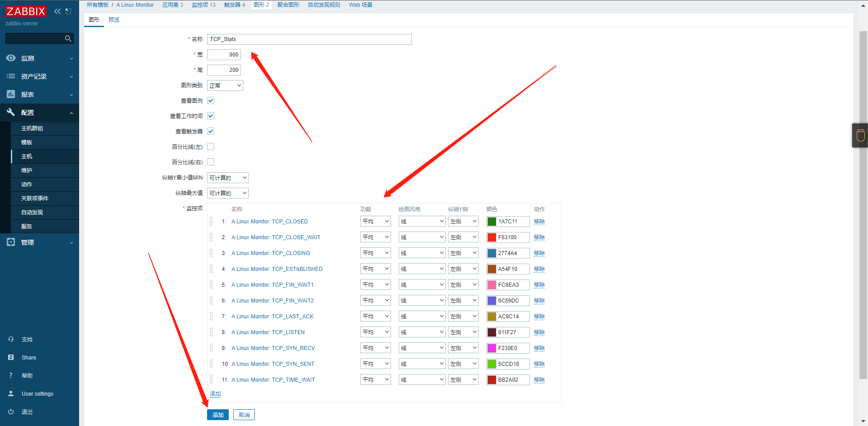
Task: Toggle the 查看图例 checkbox
Action: pos(211,100)
